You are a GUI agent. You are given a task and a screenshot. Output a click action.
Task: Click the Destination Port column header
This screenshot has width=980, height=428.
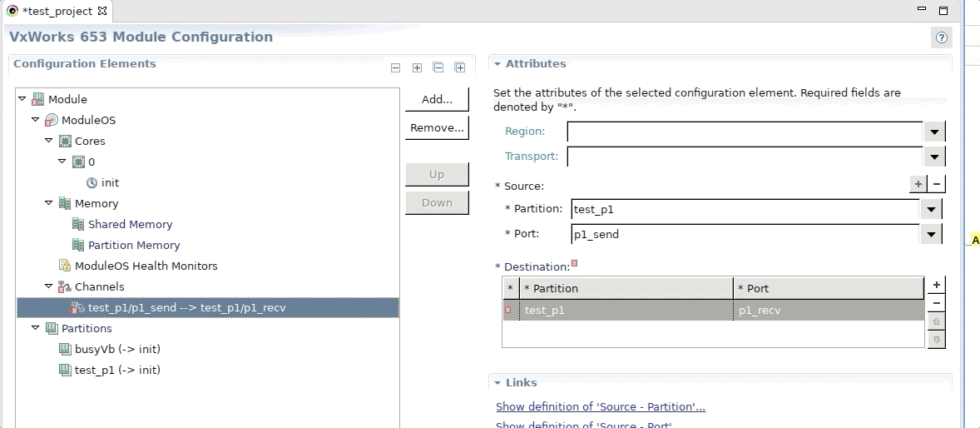click(828, 288)
